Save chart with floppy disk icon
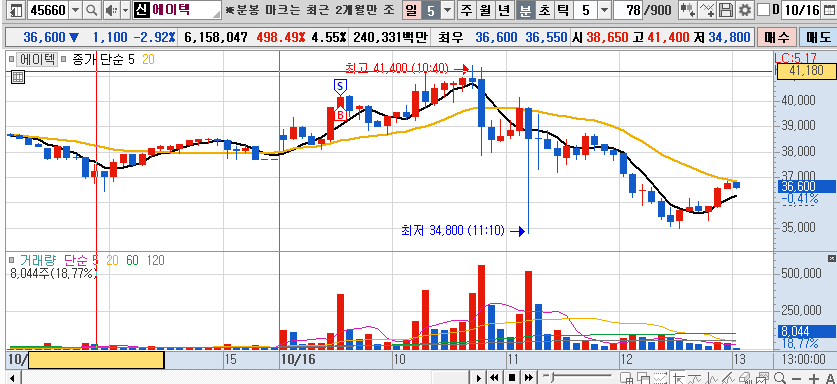Image resolution: width=837 pixels, height=384 pixels. click(x=726, y=10)
